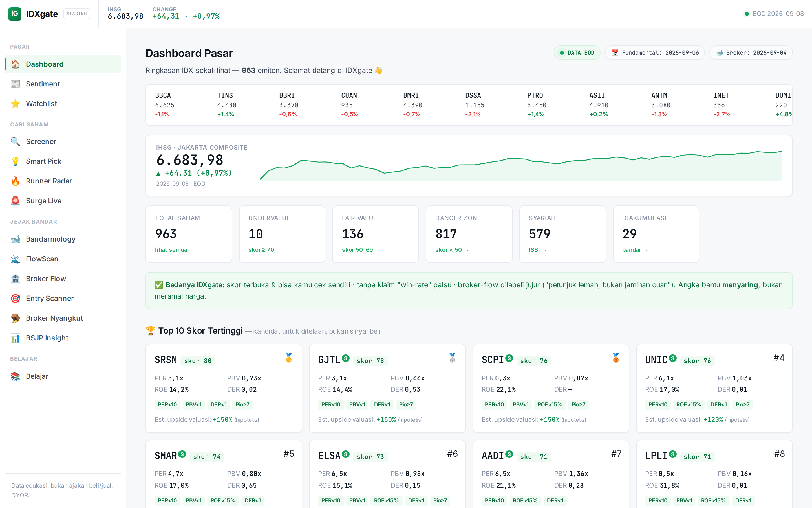
Task: Open the Watchlist menu item
Action: pyautogui.click(x=63, y=104)
